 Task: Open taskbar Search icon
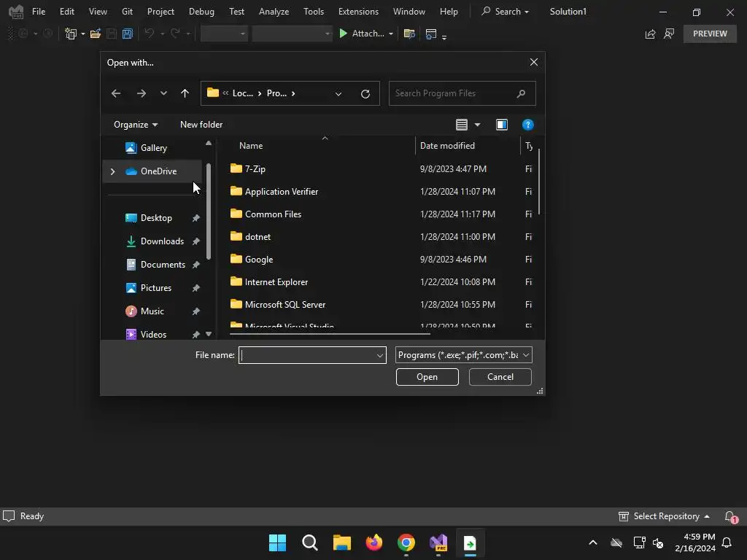point(309,542)
